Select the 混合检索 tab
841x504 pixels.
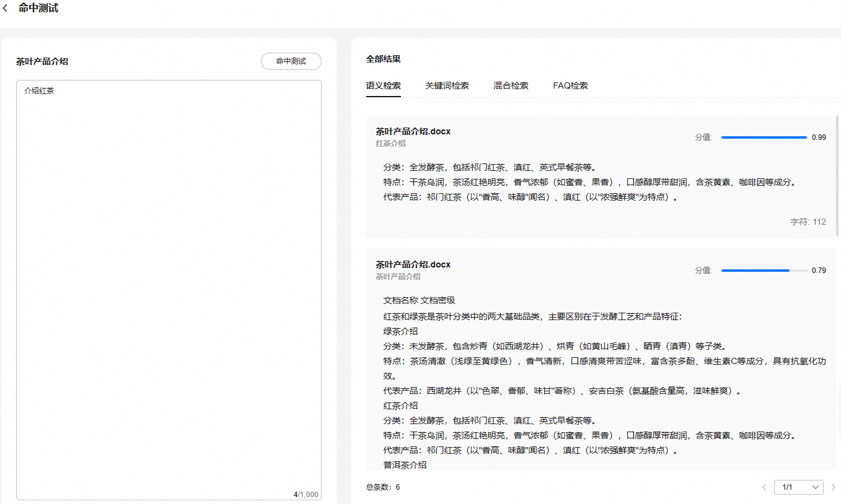pos(511,85)
